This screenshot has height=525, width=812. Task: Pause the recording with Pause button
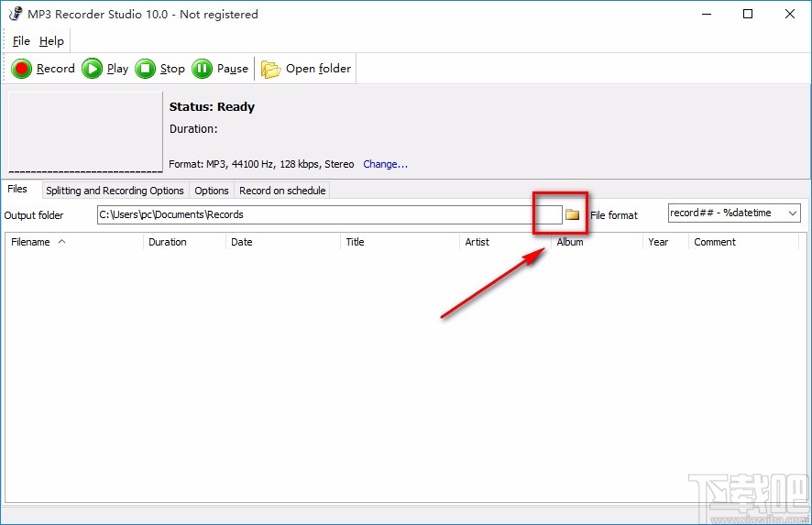click(x=220, y=69)
